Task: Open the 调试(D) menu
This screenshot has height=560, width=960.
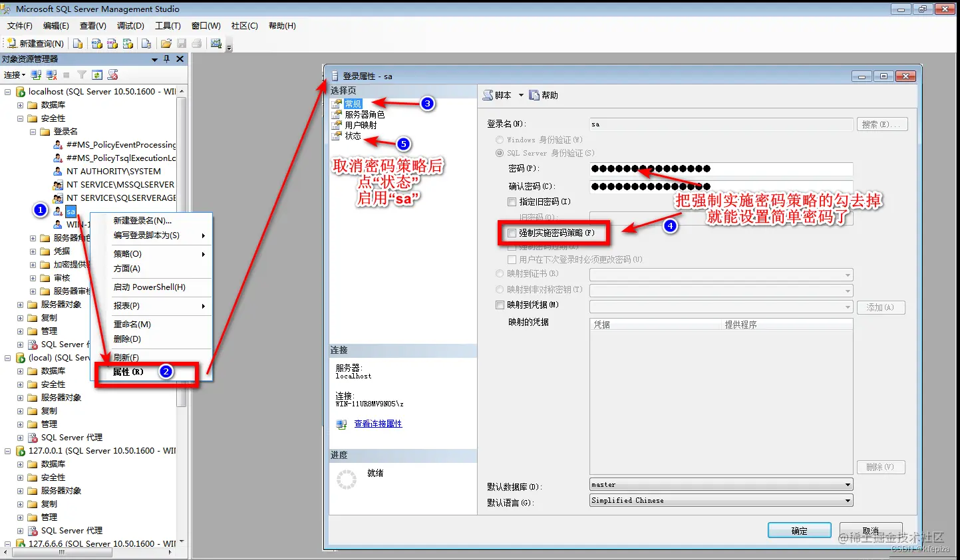Action: point(130,26)
